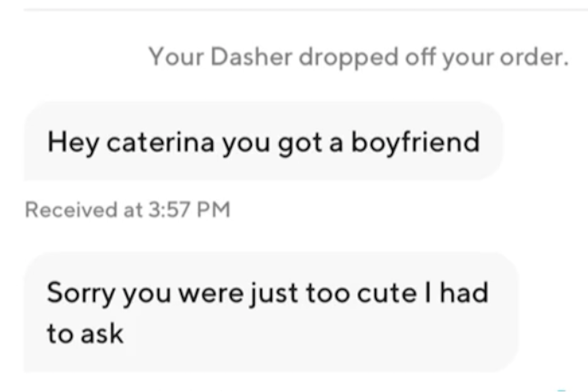588x392 pixels.
Task: Click the word "Dasher" in the delivery notice
Action: tap(251, 57)
